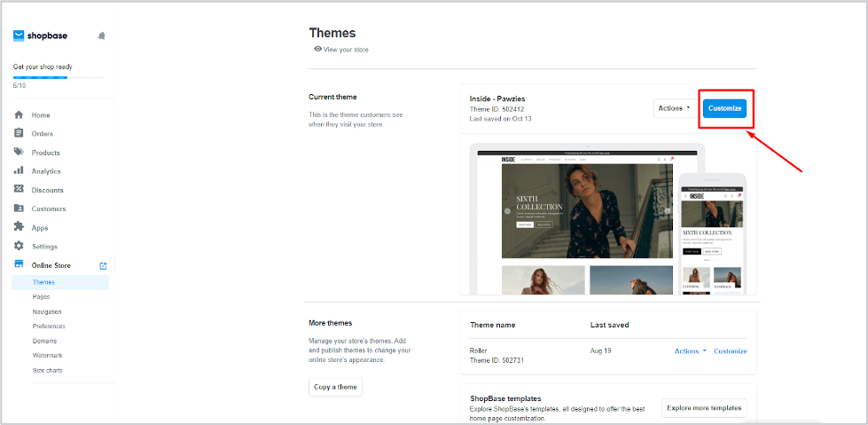
Task: Click the Products tag icon
Action: pos(19,152)
